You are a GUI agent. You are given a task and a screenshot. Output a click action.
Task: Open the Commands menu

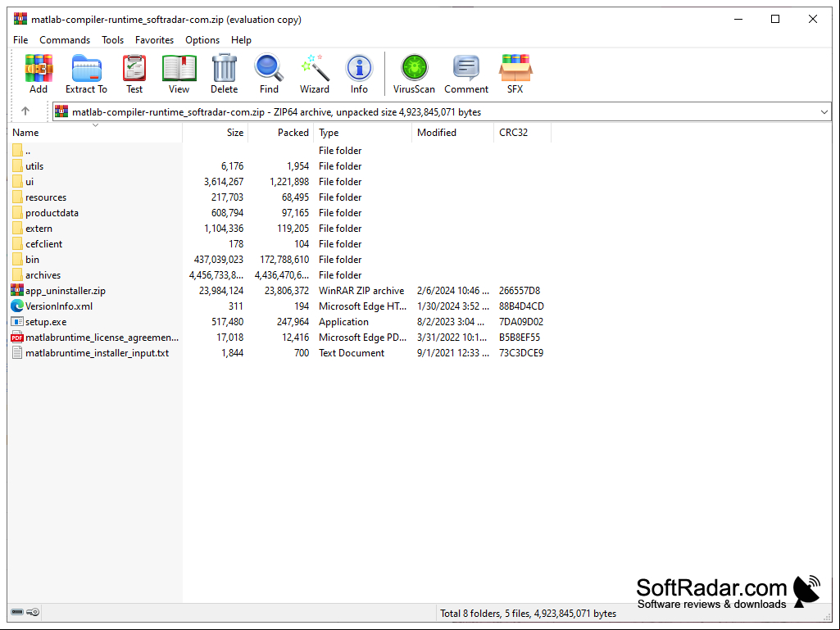65,40
